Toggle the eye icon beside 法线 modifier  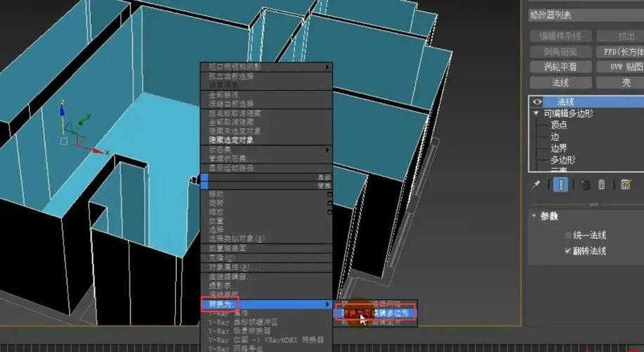[x=537, y=101]
